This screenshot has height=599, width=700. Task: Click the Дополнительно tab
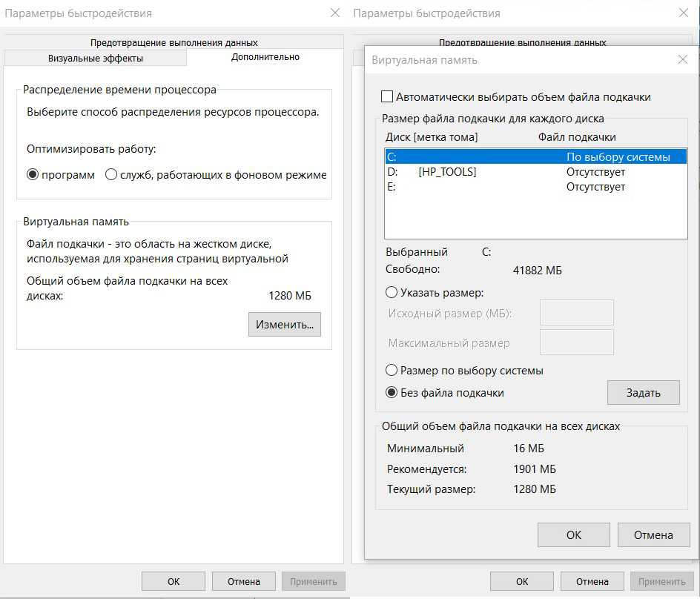[x=265, y=57]
